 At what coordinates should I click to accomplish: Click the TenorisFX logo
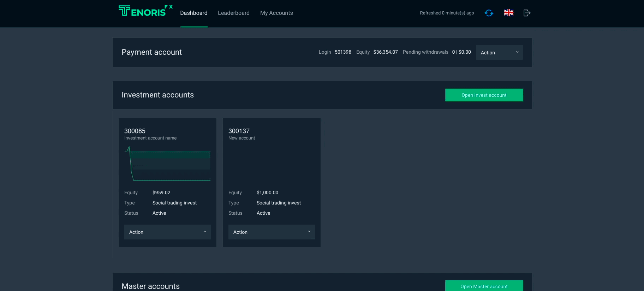pyautogui.click(x=145, y=11)
